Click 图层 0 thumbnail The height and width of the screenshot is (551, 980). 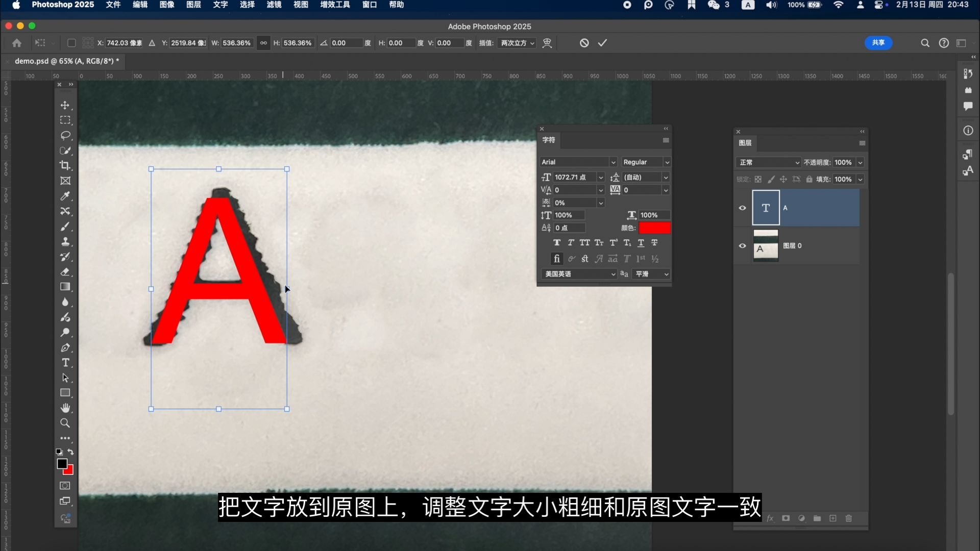(765, 245)
